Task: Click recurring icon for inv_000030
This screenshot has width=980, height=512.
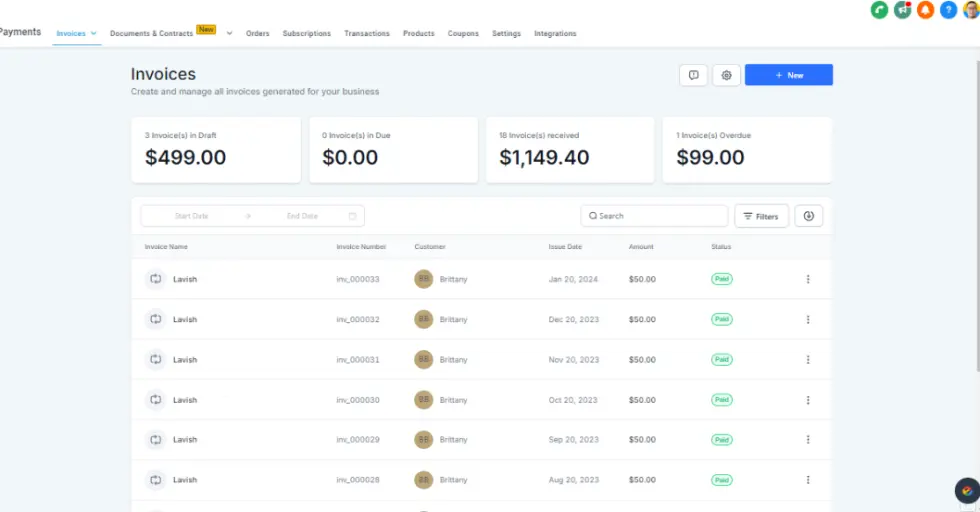Action: coord(156,399)
